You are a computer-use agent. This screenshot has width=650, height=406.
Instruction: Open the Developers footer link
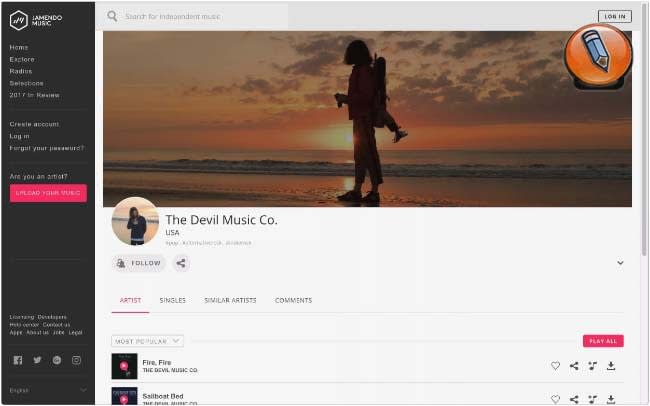coord(52,317)
